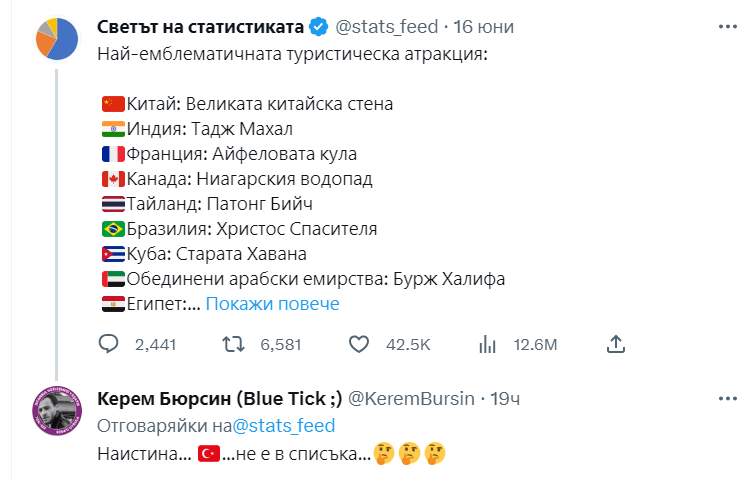The image size is (752, 481).
Task: Click the 6,581 retweets count
Action: pos(280,345)
